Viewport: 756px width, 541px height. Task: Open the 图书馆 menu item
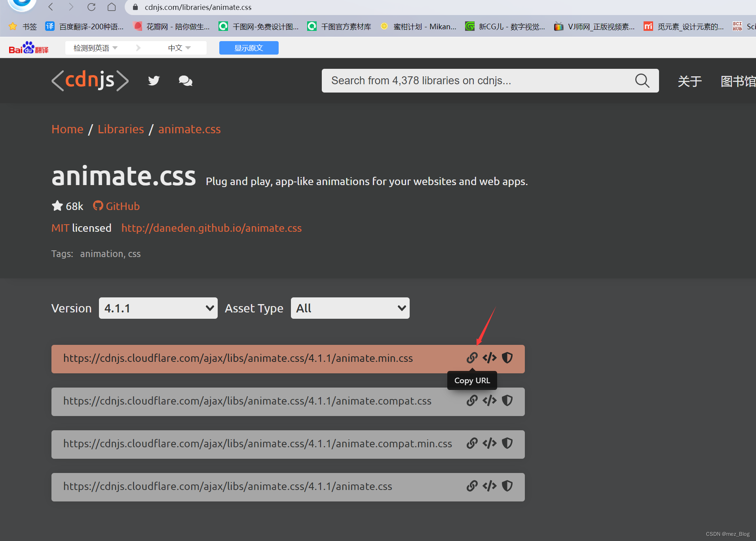(x=738, y=81)
